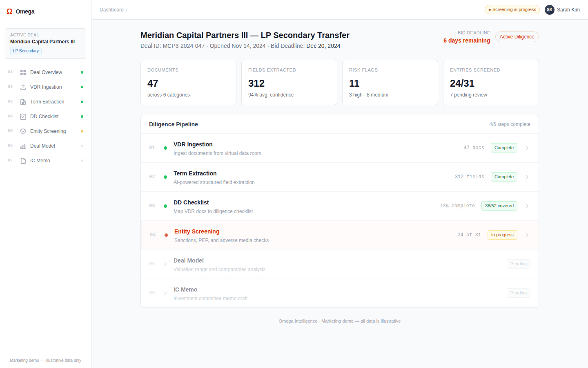The image size is (588, 368).
Task: Click the 38/52 covered progress badge
Action: tap(499, 206)
